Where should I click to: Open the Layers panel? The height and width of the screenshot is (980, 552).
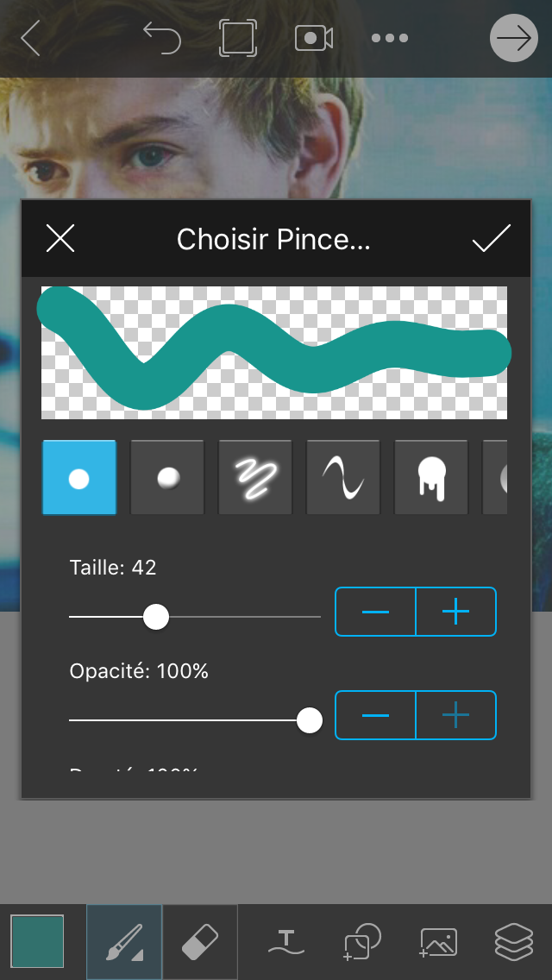pyautogui.click(x=514, y=942)
